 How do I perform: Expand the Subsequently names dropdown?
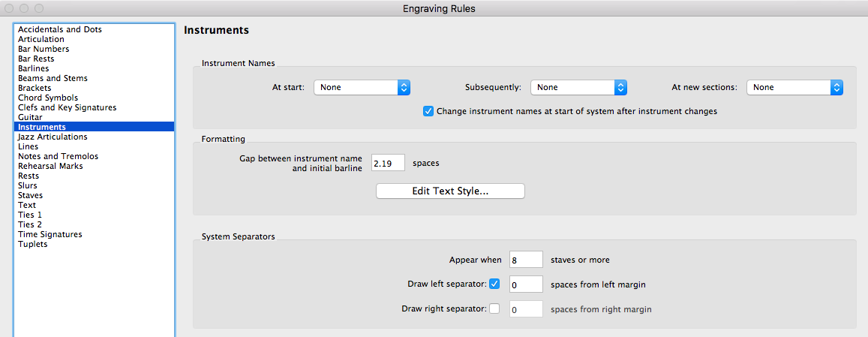click(578, 88)
